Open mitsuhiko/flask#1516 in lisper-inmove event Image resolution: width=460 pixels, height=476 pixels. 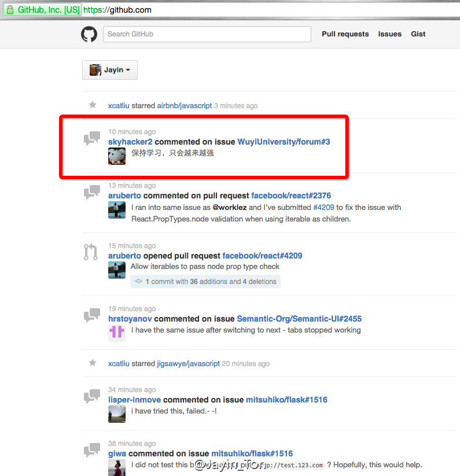(x=286, y=400)
